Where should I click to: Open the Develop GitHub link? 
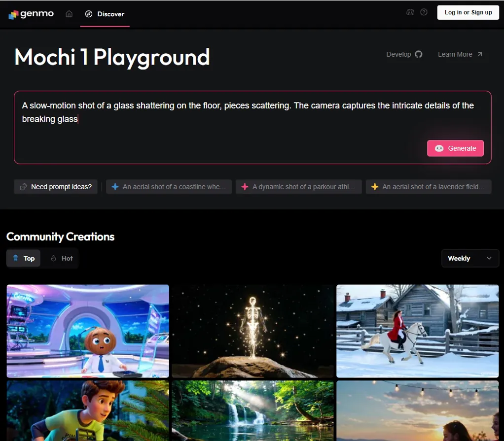click(x=404, y=54)
